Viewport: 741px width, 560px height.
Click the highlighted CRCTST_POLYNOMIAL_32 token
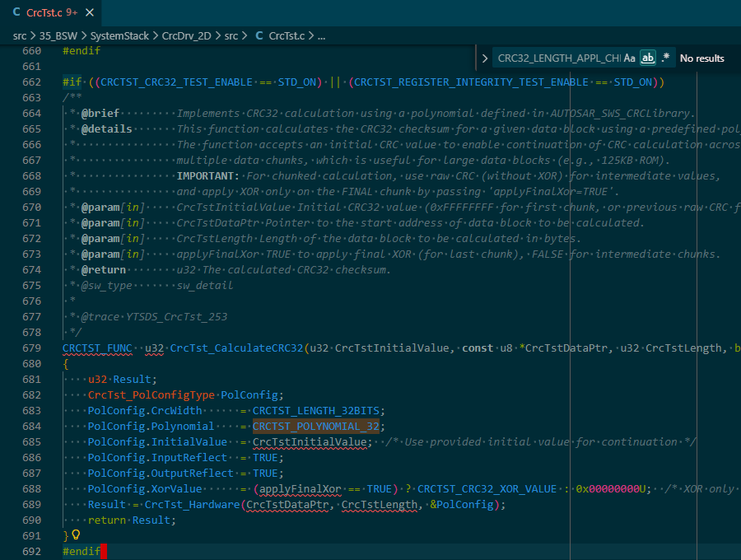pyautogui.click(x=316, y=427)
